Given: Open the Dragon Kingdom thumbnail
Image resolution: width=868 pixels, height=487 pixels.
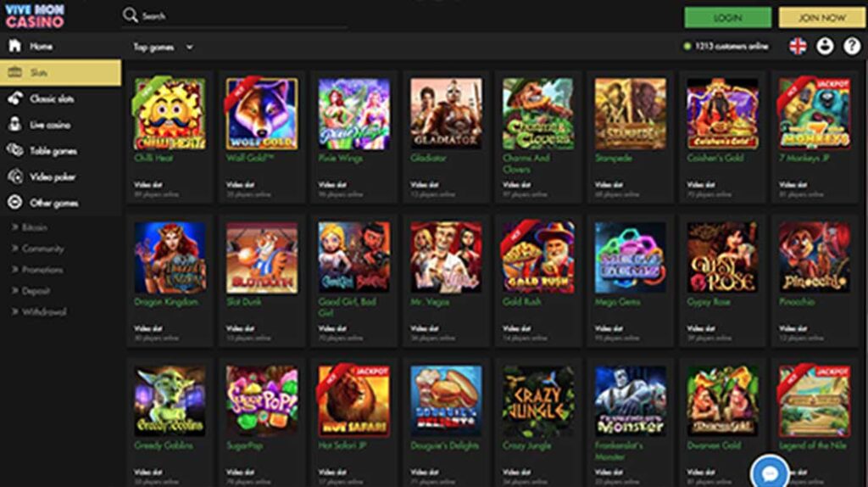Looking at the screenshot, I should (x=170, y=258).
